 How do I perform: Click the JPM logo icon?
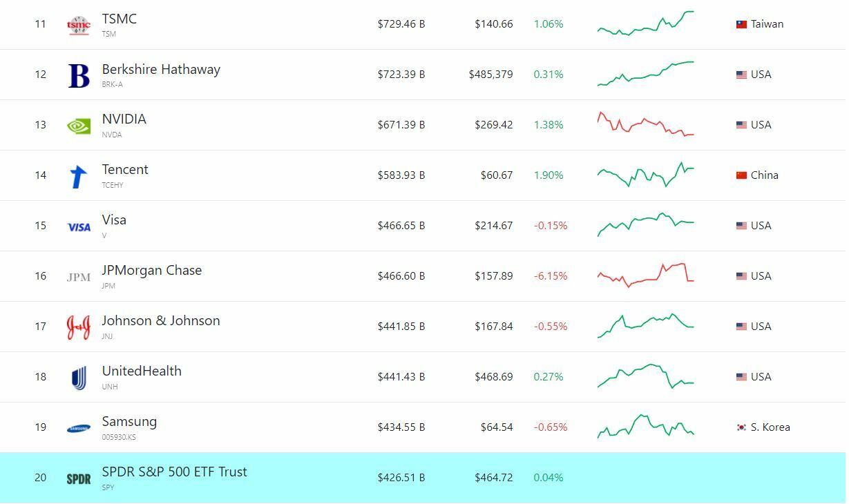79,277
